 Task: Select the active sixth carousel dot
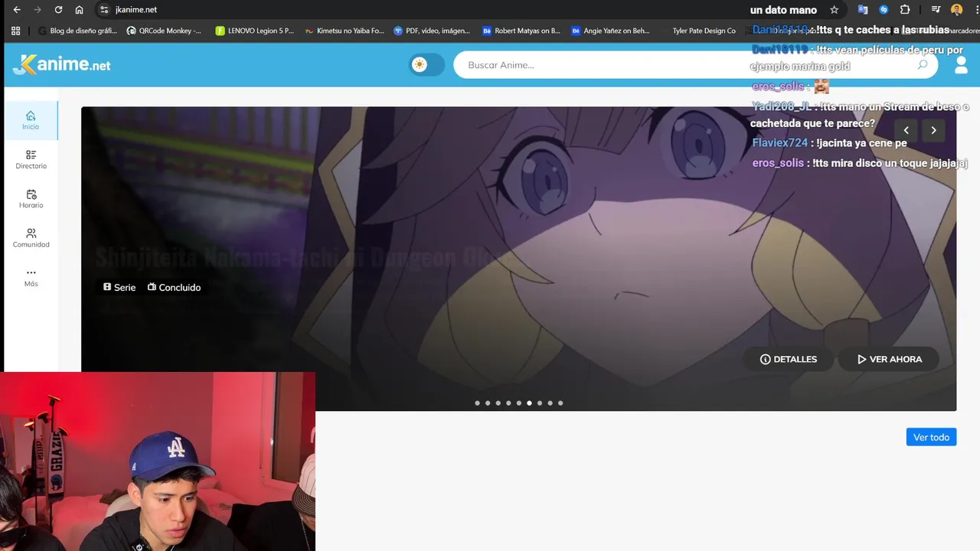click(529, 403)
